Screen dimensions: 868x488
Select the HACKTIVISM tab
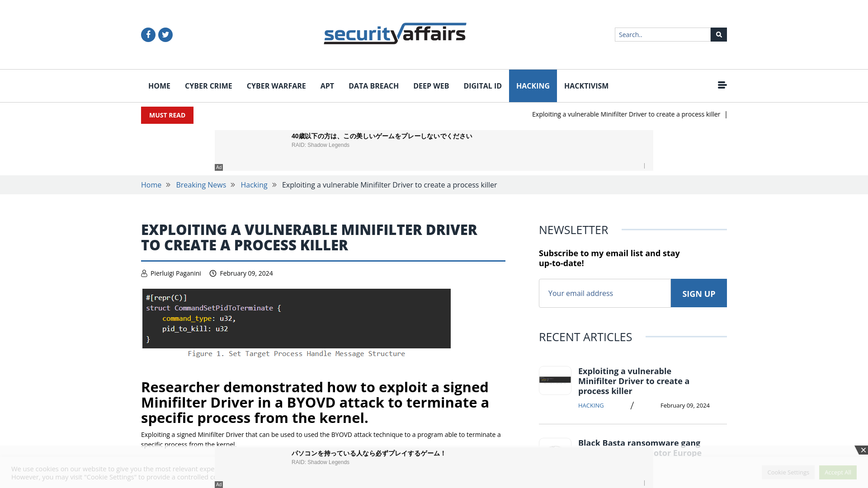586,86
